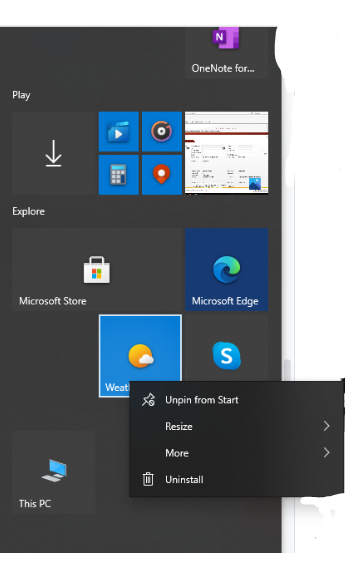The image size is (362, 564).
Task: Click the trash icon beside Uninstall
Action: (x=148, y=479)
